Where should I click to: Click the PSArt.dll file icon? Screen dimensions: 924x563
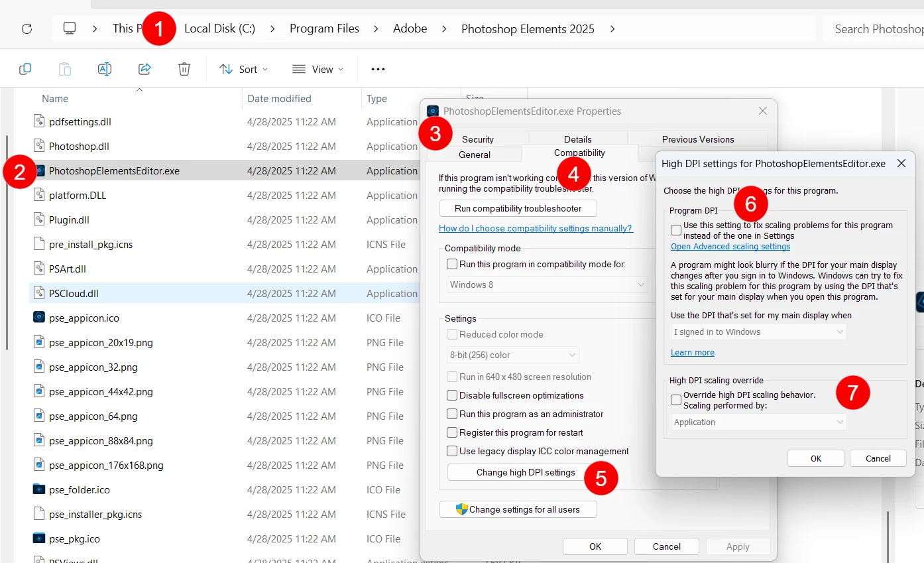tap(39, 269)
